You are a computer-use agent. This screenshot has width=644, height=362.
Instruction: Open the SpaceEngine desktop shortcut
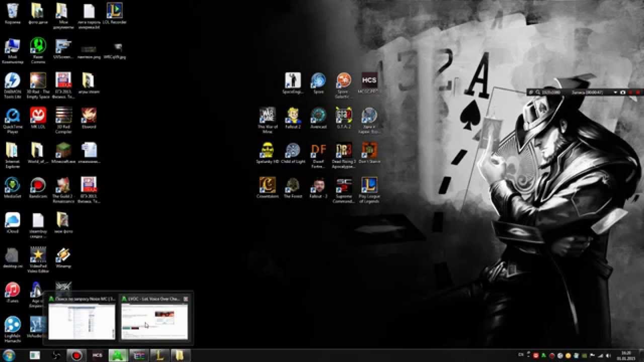[293, 83]
